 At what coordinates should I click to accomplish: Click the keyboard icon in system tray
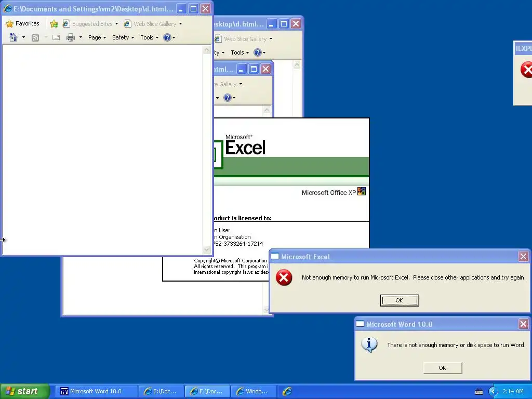pos(478,392)
